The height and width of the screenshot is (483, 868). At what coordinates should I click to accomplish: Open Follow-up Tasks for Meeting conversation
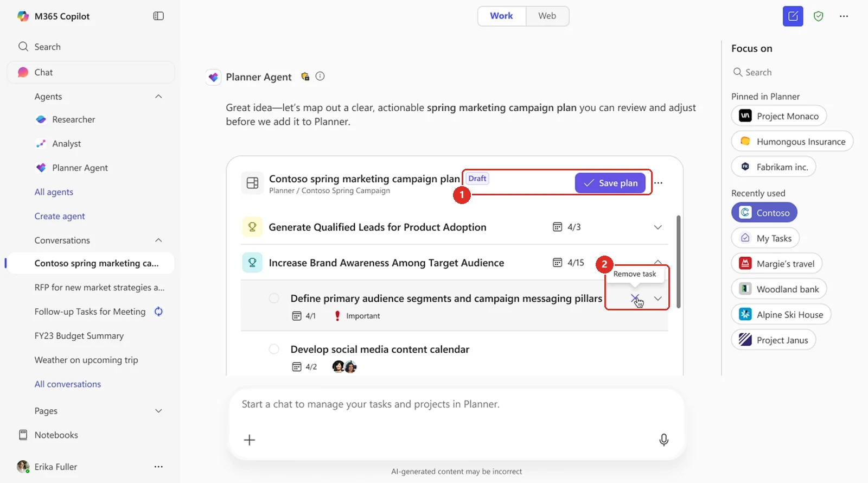click(90, 312)
